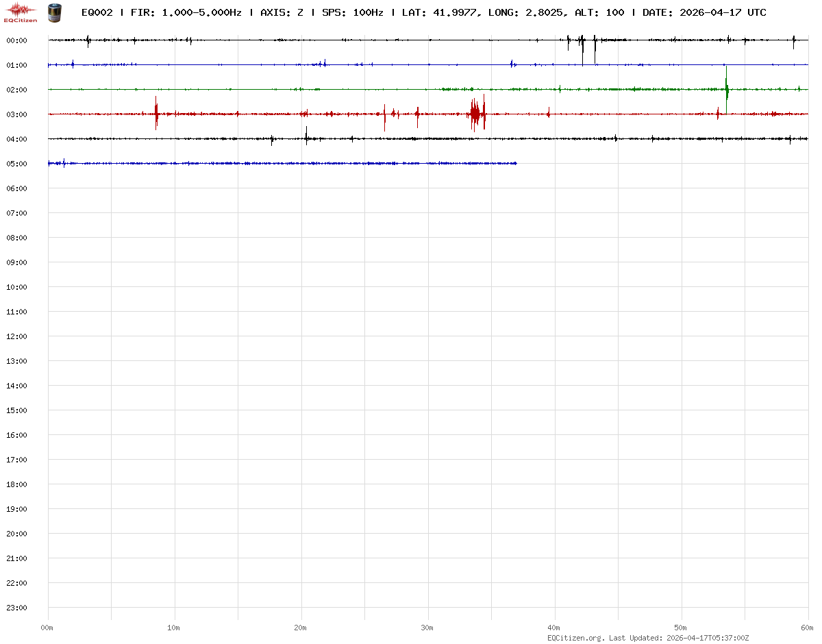Click the 30m label on the time axis
822x644 pixels.
pos(427,628)
